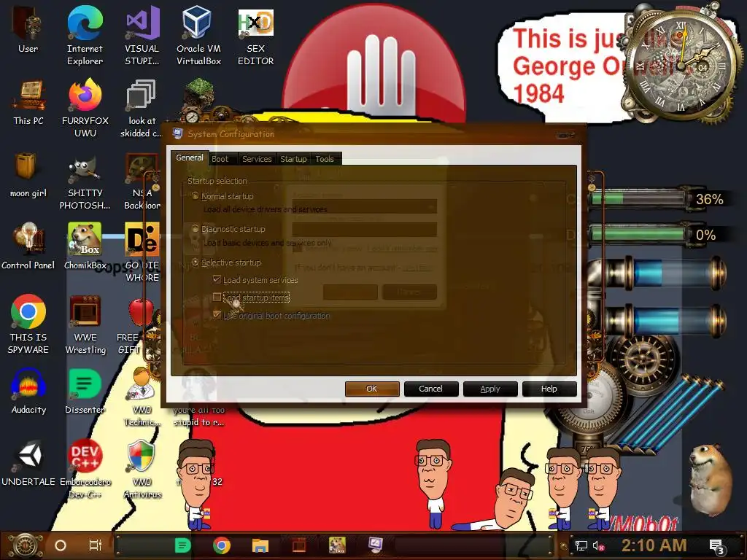Click the 36% green gauge bar
Image resolution: width=747 pixels, height=560 pixels.
tap(638, 198)
